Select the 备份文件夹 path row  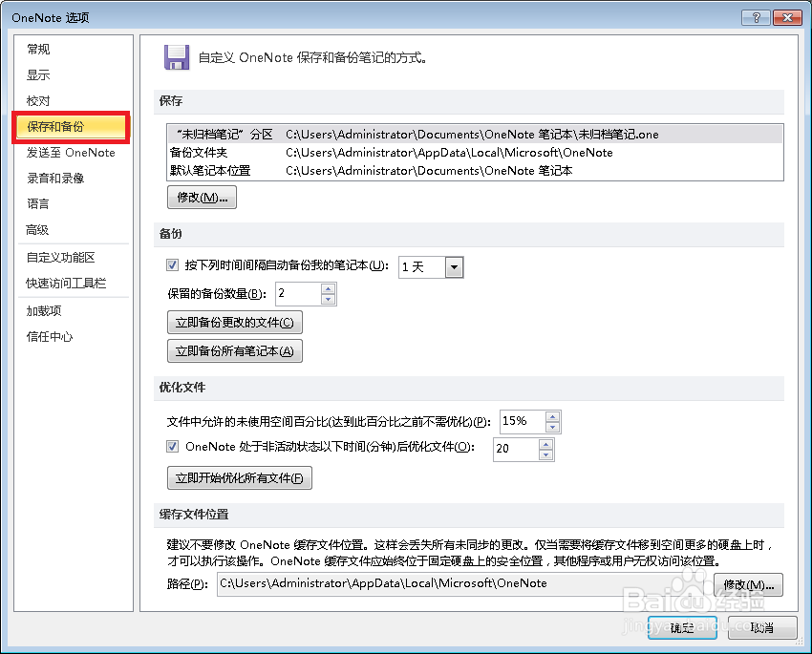pos(475,153)
